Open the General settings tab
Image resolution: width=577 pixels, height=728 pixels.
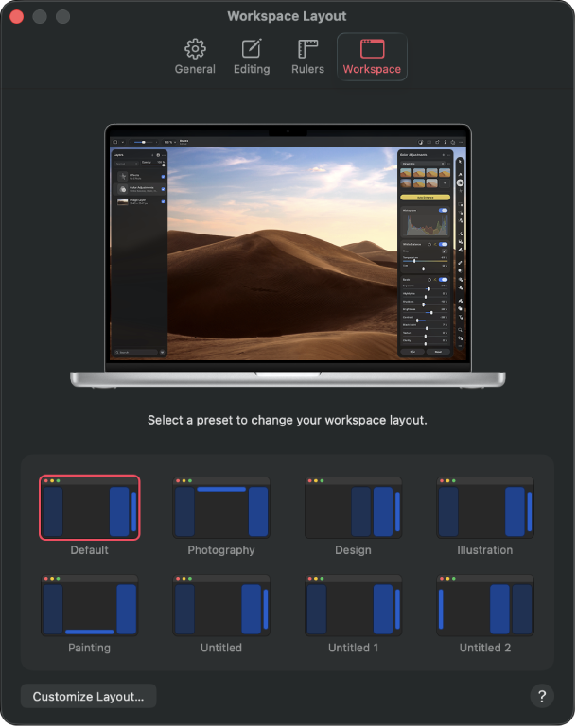coord(195,57)
